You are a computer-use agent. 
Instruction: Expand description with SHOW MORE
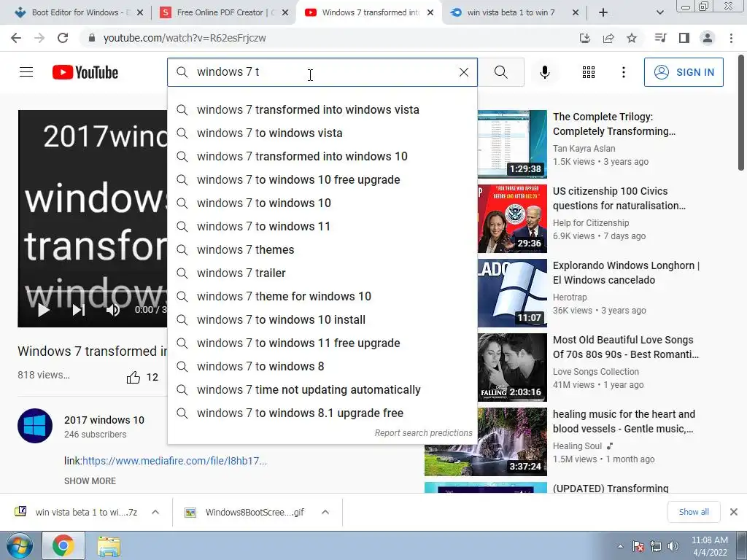[x=90, y=481]
